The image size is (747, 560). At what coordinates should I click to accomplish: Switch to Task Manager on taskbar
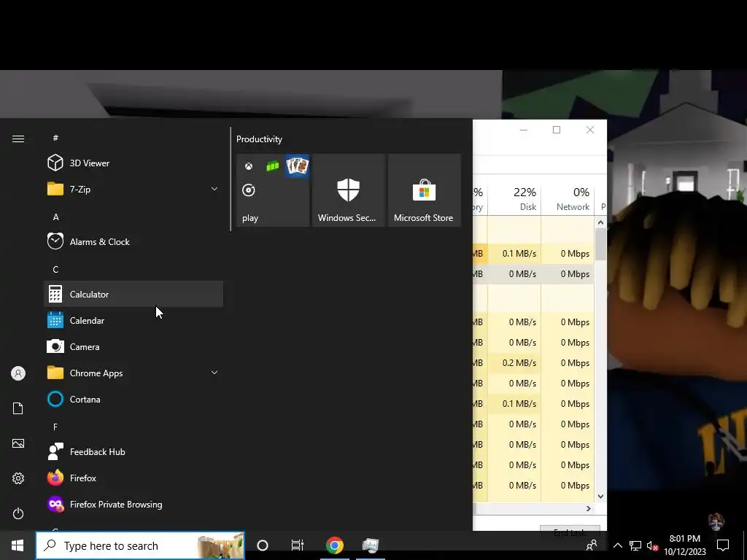[370, 545]
